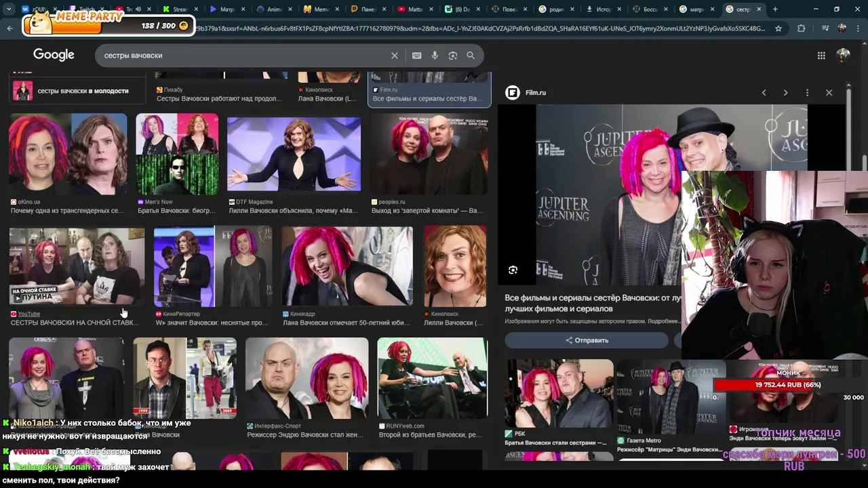This screenshot has height=488, width=868.
Task: Close the image preview panel
Action: tap(829, 93)
